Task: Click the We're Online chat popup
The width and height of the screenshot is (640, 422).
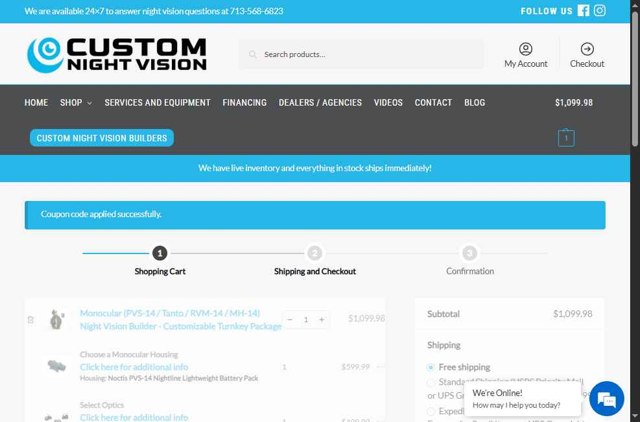Action: pos(523,399)
